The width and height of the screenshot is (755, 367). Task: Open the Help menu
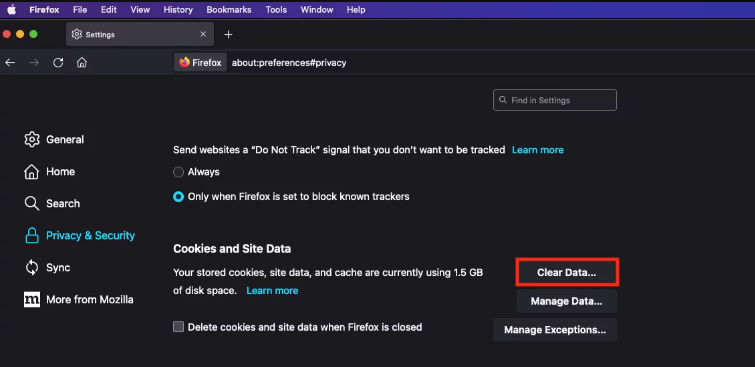pyautogui.click(x=356, y=10)
